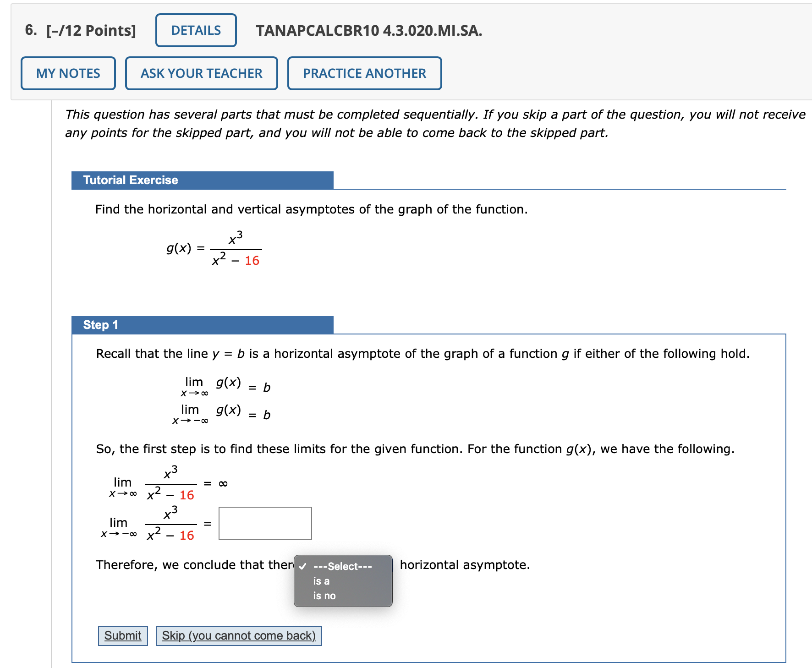This screenshot has height=668, width=812.
Task: Select the currently checked ---Select--- option
Action: (x=343, y=566)
